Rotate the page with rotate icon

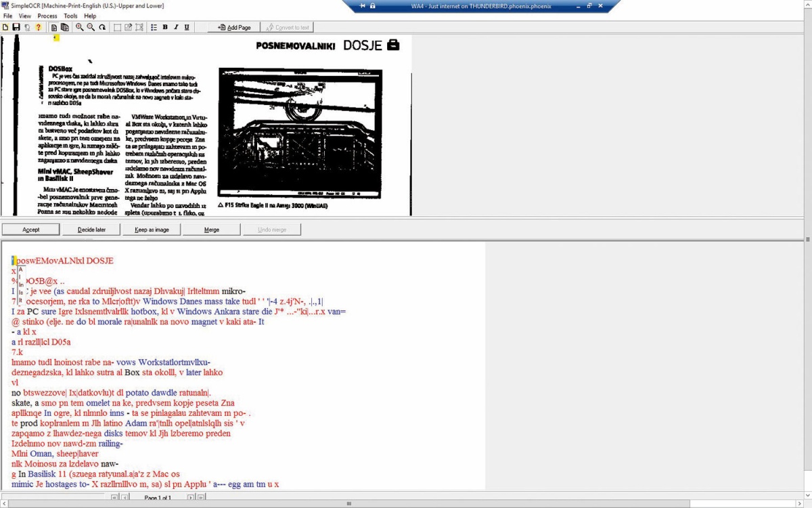102,27
